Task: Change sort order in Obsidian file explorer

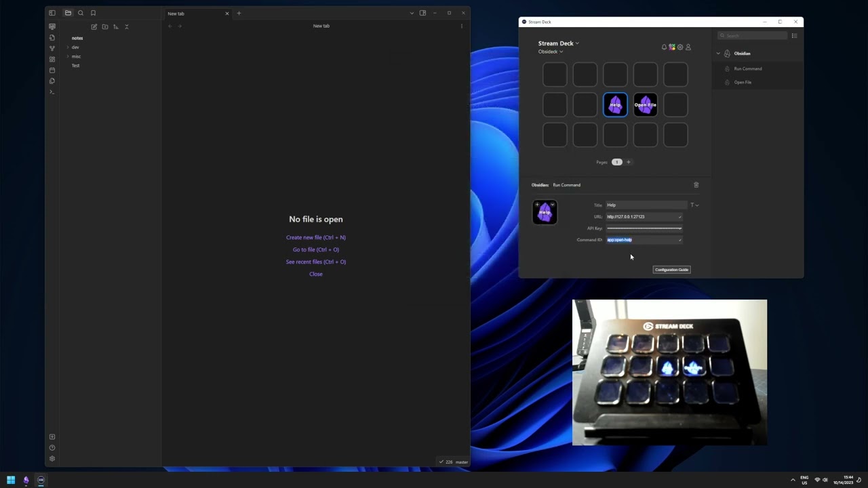Action: (x=116, y=27)
